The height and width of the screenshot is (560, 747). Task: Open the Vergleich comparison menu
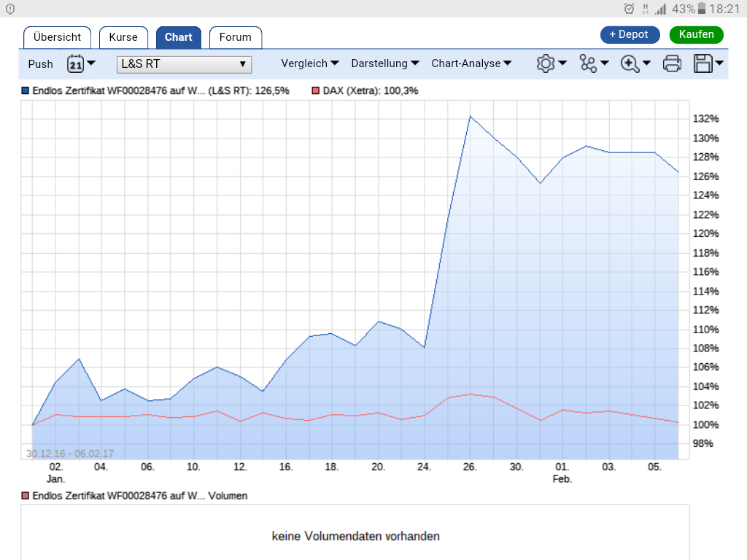pos(310,63)
